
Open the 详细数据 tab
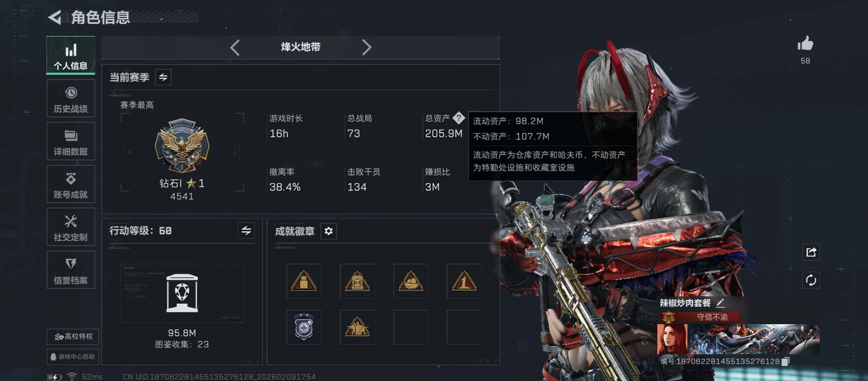click(x=71, y=141)
